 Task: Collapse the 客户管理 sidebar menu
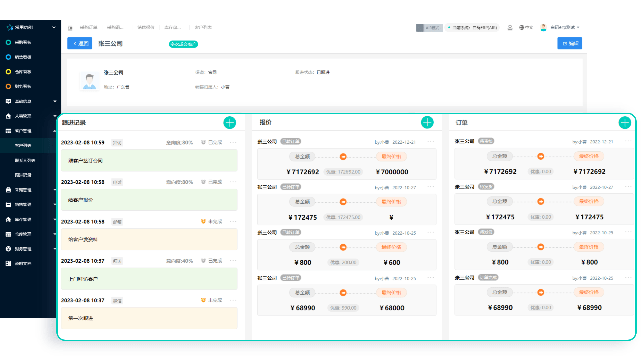tap(55, 131)
